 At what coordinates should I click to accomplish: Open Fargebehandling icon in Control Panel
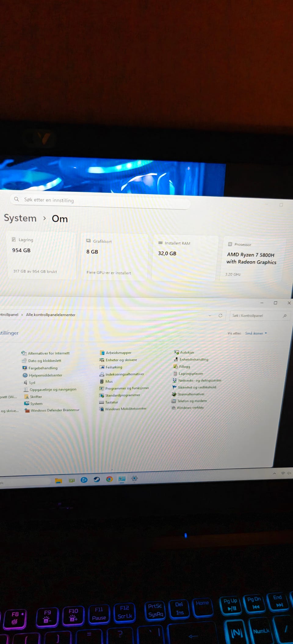pos(25,368)
